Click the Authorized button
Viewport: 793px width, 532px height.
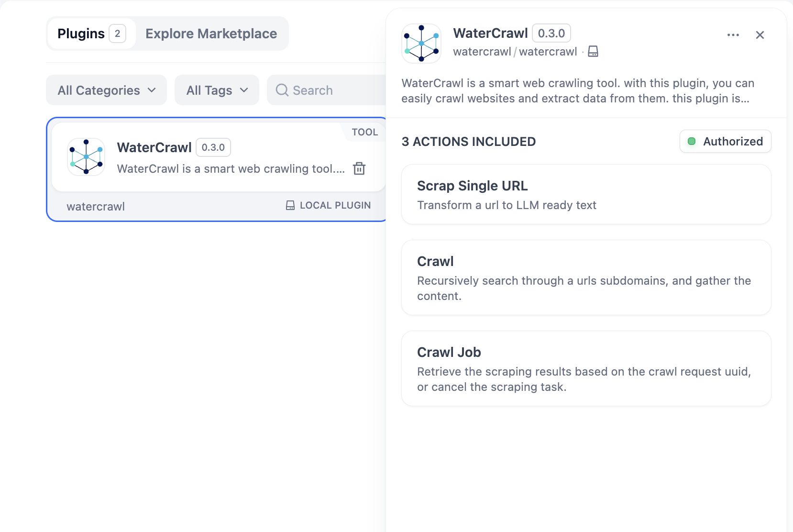(x=725, y=141)
